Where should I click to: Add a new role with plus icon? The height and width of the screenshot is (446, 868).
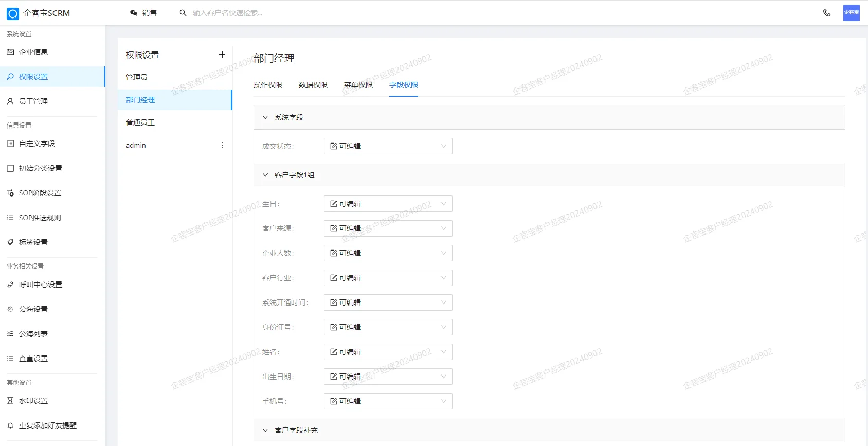click(x=222, y=55)
